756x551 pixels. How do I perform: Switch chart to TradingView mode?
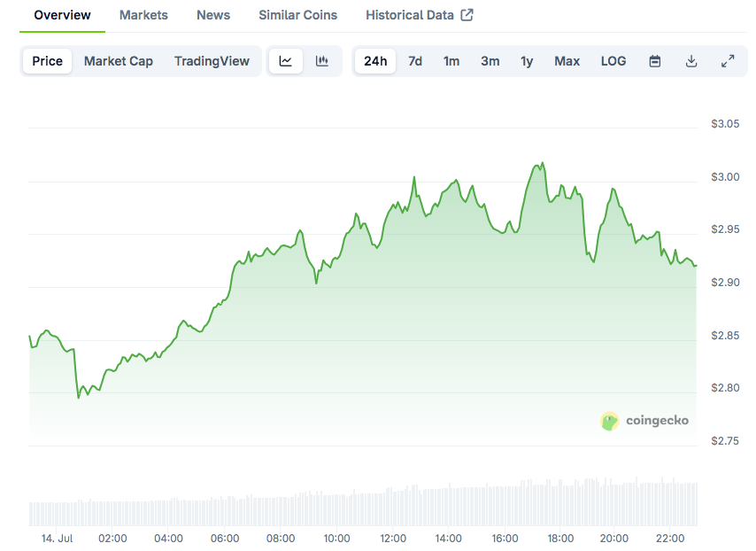tap(212, 61)
